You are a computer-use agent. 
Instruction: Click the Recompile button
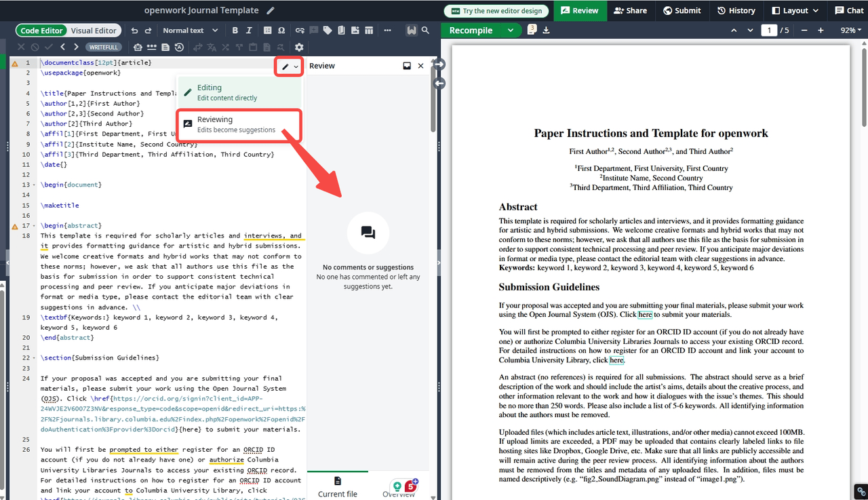click(471, 31)
